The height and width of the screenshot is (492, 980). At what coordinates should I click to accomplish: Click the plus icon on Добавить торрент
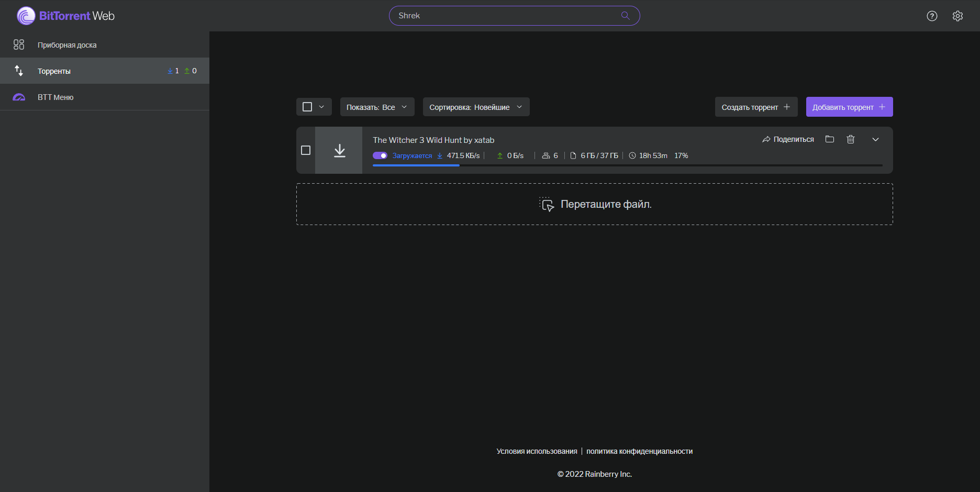[882, 107]
